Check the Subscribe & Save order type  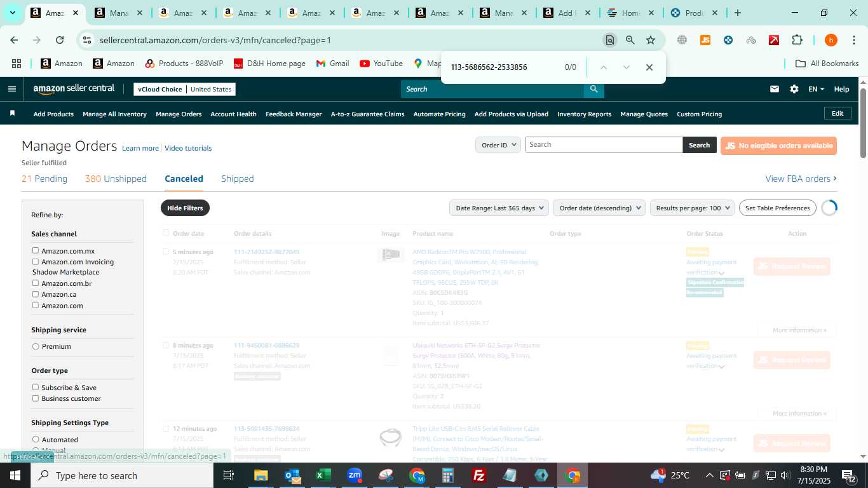[36, 387]
